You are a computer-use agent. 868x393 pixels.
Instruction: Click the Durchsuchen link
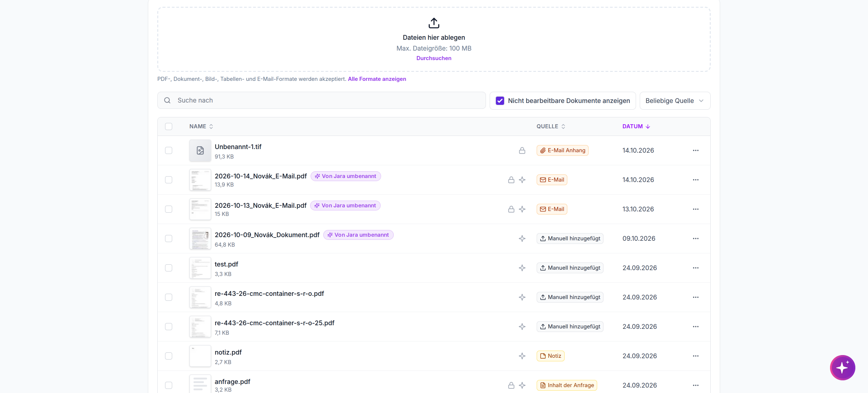(x=434, y=58)
